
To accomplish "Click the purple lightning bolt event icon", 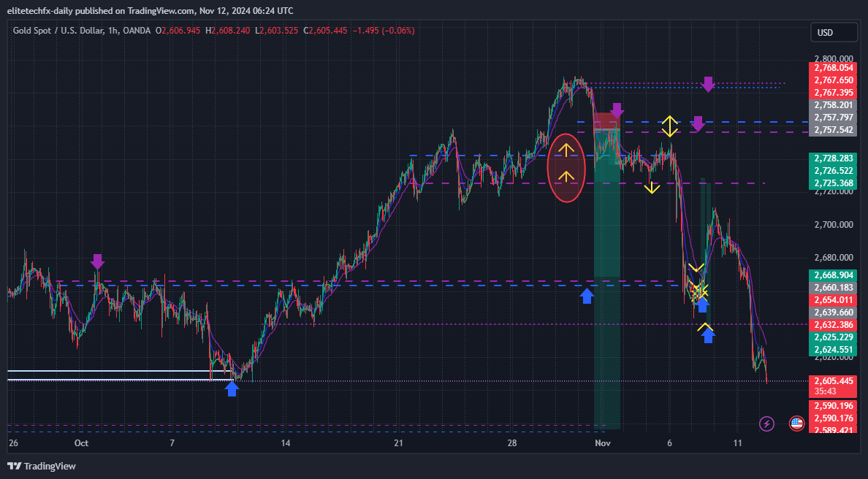I will click(766, 424).
